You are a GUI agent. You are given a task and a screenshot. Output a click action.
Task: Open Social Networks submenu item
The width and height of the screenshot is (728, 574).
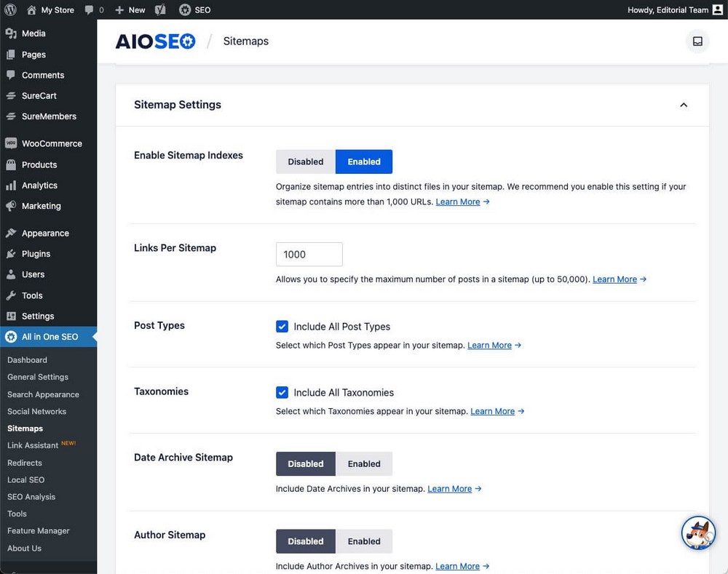coord(36,411)
